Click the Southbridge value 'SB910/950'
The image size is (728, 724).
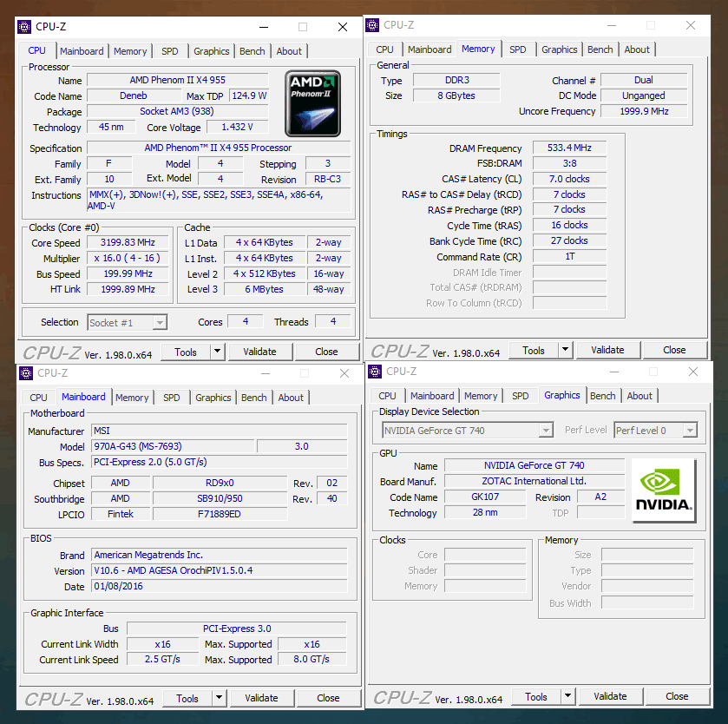pos(220,499)
